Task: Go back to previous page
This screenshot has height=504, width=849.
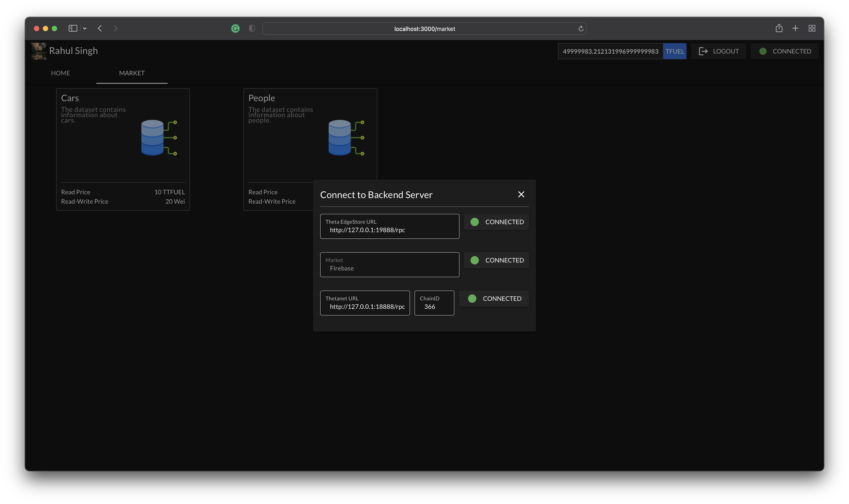Action: pos(100,28)
